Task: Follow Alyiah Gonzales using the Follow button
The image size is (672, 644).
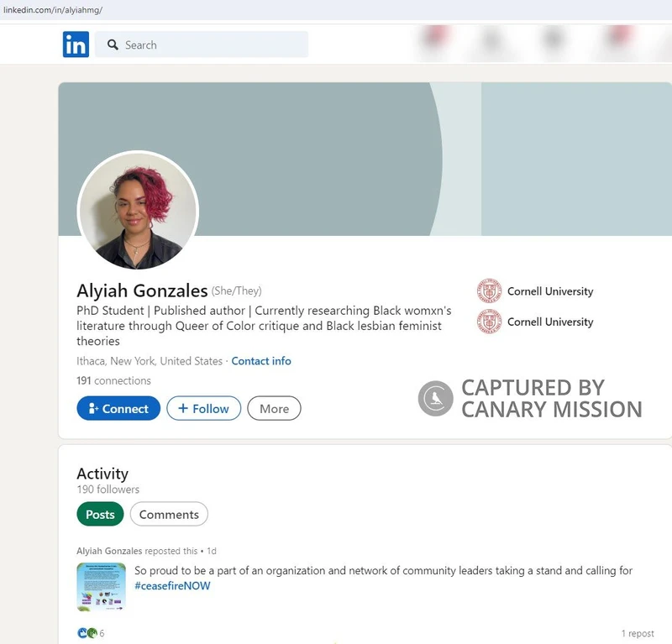Action: point(203,408)
